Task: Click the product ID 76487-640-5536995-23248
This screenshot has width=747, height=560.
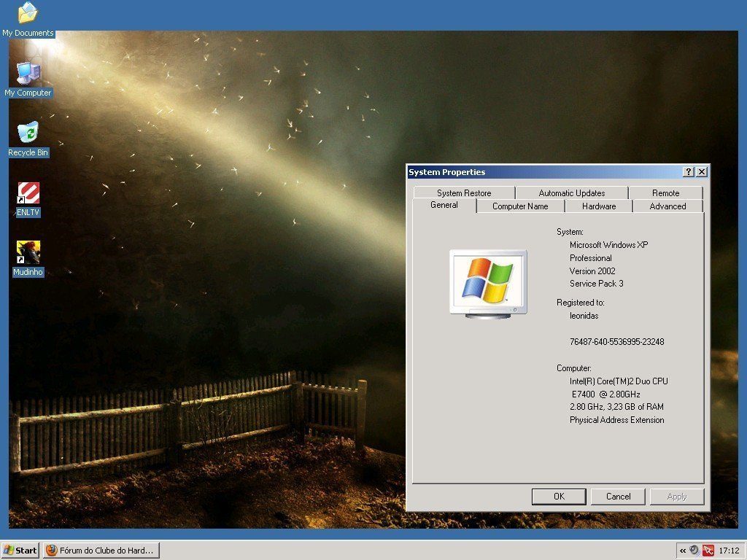Action: [x=616, y=341]
